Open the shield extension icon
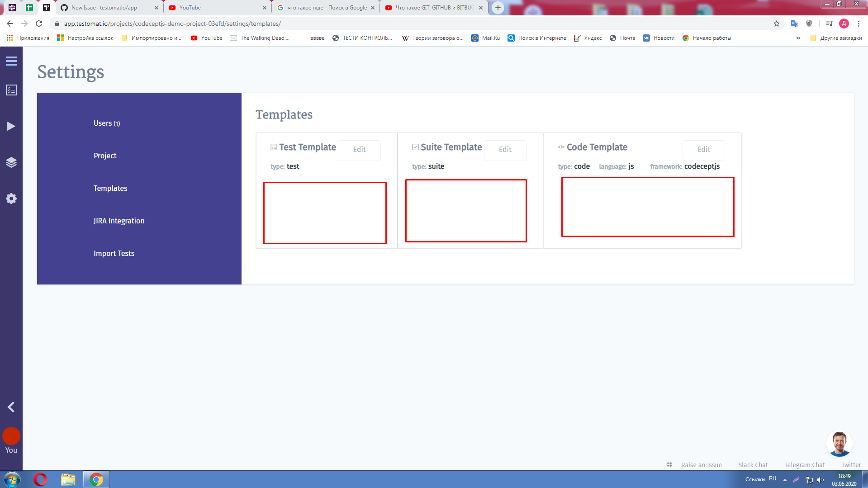The width and height of the screenshot is (868, 488). (809, 24)
